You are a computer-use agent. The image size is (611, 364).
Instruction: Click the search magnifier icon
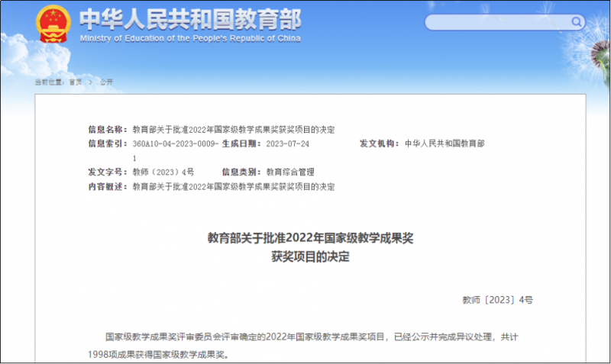coord(576,21)
